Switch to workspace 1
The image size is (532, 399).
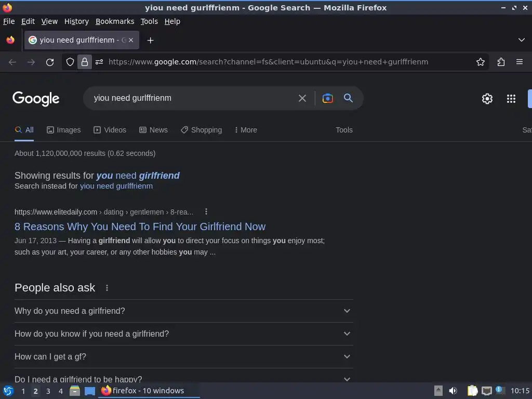point(23,391)
